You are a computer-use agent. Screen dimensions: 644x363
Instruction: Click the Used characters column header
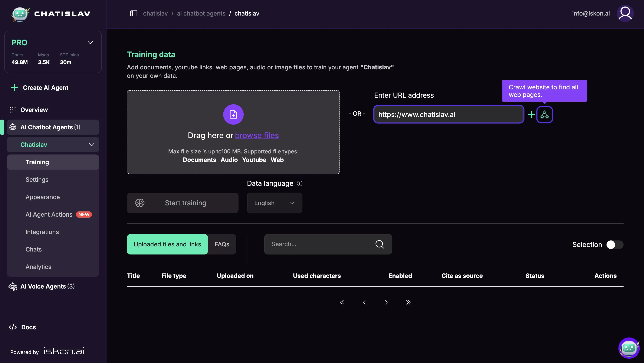[317, 276]
